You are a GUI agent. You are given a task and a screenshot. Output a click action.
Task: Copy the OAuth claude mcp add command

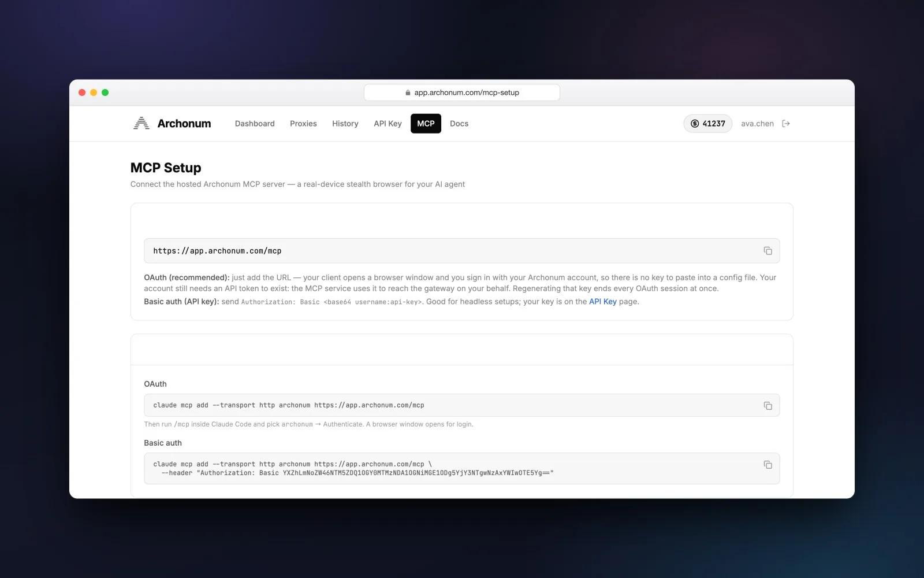click(767, 406)
